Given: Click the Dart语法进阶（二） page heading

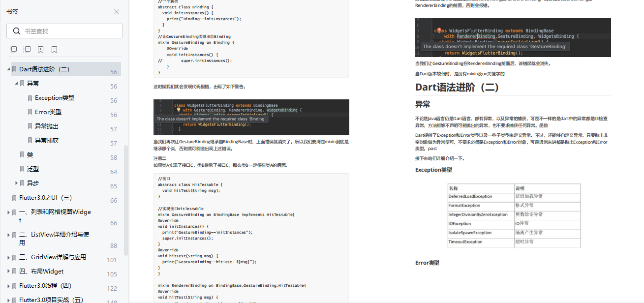Looking at the screenshot, I should pos(457,88).
